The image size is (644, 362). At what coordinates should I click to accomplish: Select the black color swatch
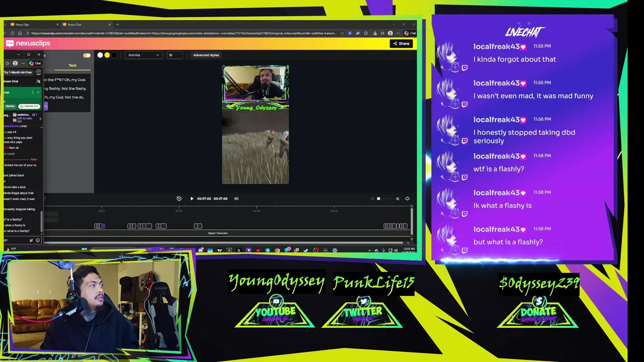pos(113,55)
